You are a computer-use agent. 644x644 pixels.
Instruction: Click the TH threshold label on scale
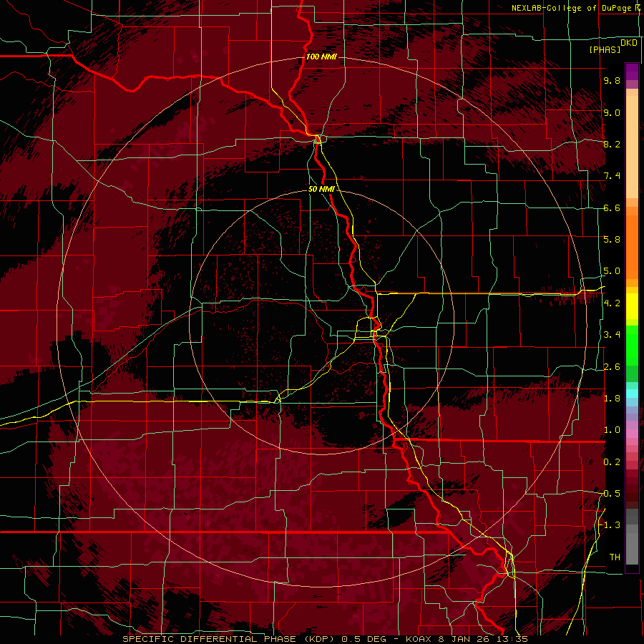(x=615, y=557)
